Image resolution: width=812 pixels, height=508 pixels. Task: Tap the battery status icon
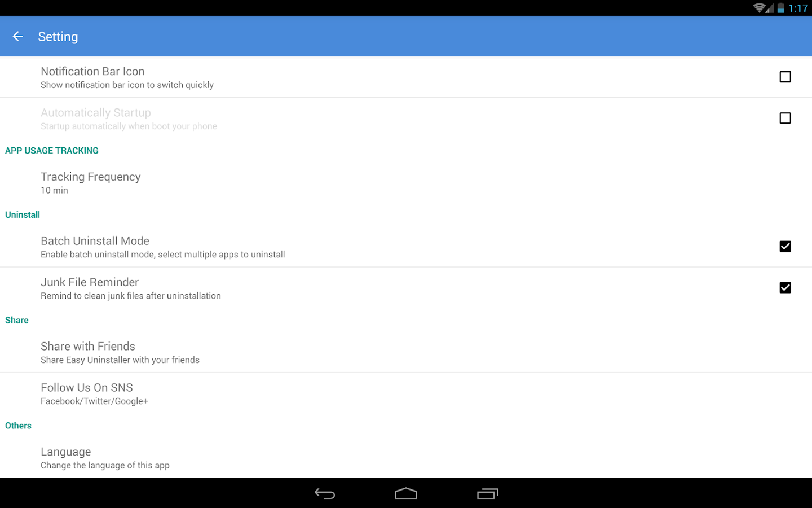pos(781,8)
